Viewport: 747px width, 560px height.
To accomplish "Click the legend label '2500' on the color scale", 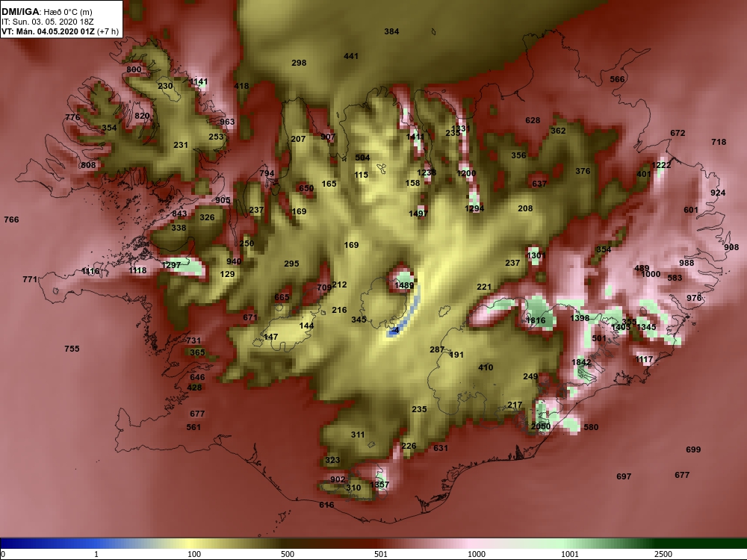I will click(663, 554).
